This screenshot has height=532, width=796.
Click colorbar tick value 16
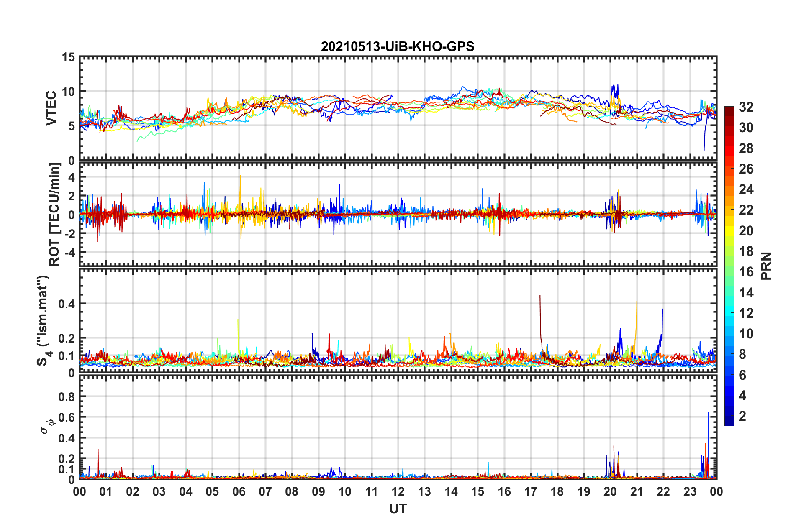point(746,272)
